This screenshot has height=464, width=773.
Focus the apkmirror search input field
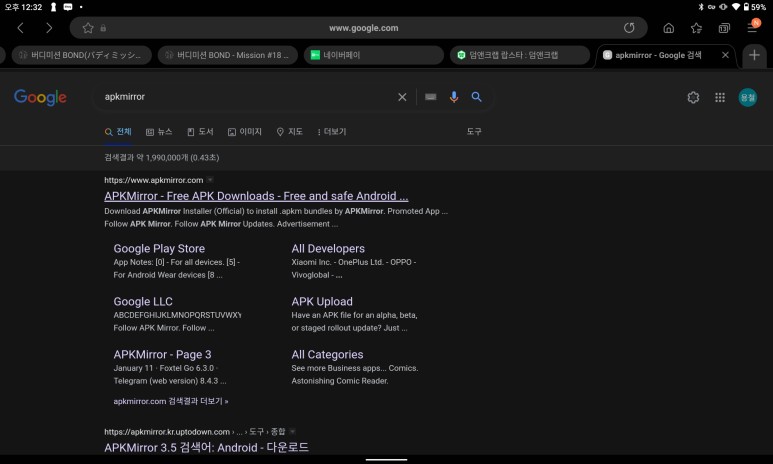[246, 97]
